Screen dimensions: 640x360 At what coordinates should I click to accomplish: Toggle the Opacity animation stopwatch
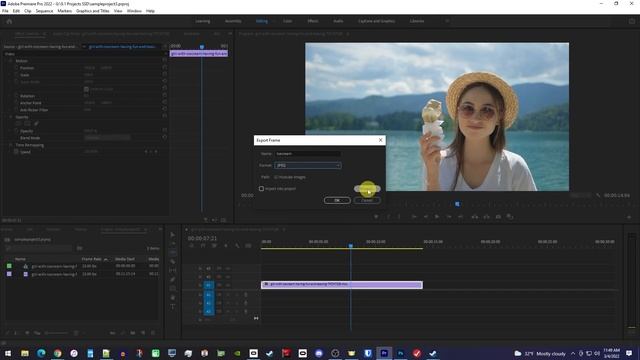coord(16,131)
